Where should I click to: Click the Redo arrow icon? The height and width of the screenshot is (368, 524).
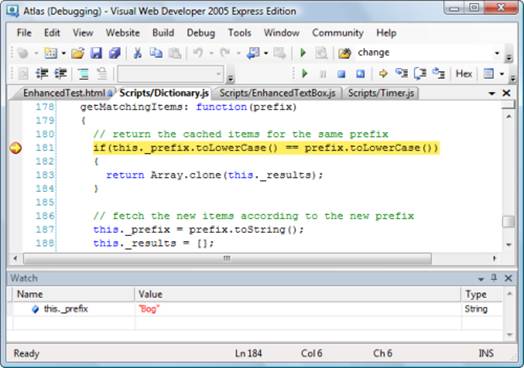225,53
